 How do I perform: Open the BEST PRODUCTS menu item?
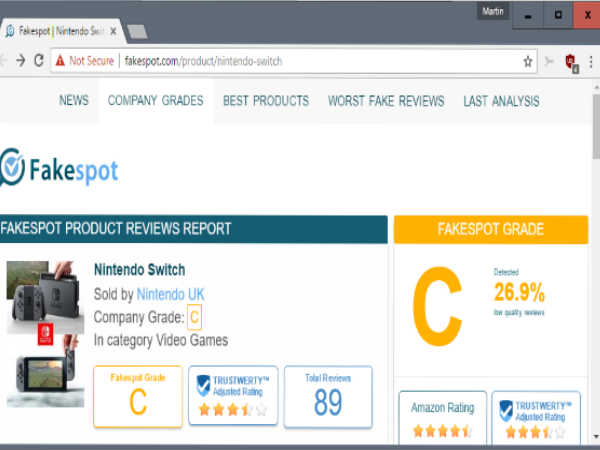(x=266, y=101)
